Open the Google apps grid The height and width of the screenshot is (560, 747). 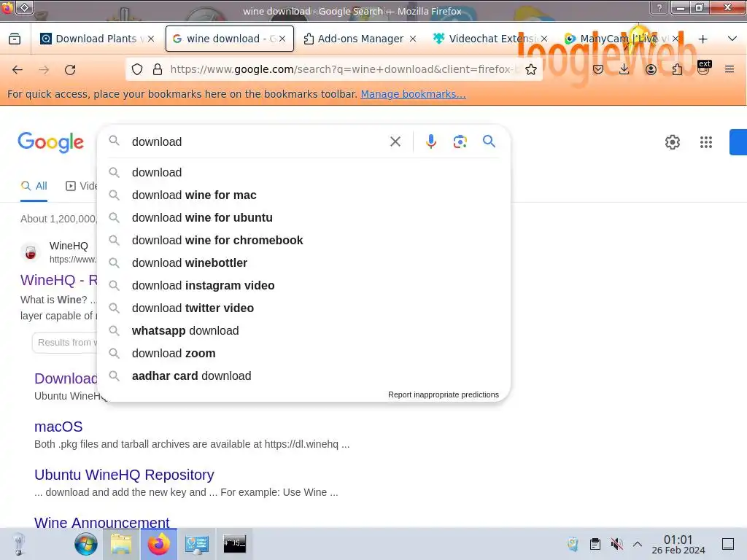tap(706, 142)
